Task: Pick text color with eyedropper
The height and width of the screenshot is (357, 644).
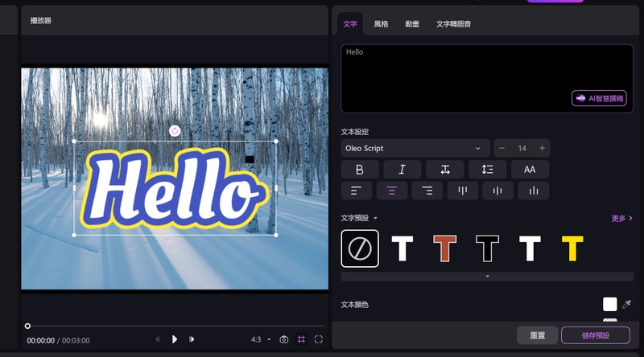Action: tap(627, 305)
